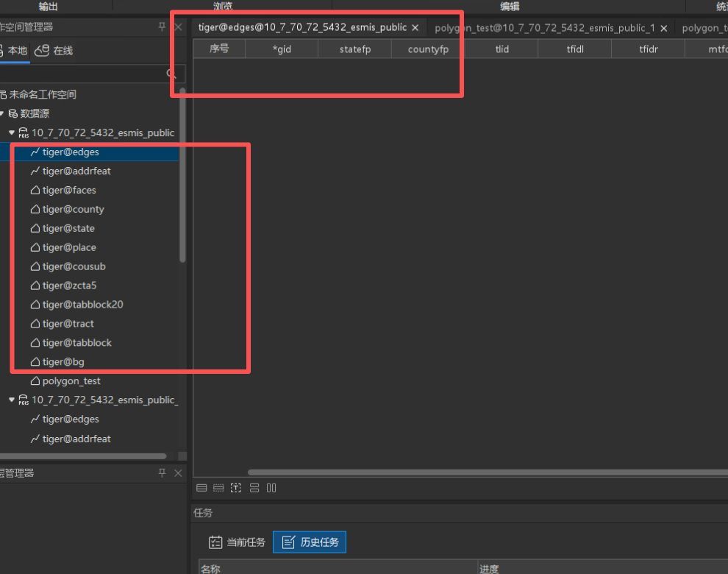Click the first table view icon below grid
The height and width of the screenshot is (574, 728).
201,488
